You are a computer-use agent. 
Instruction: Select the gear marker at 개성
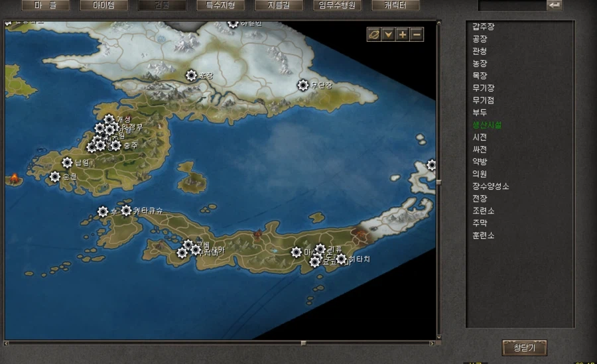pos(109,119)
